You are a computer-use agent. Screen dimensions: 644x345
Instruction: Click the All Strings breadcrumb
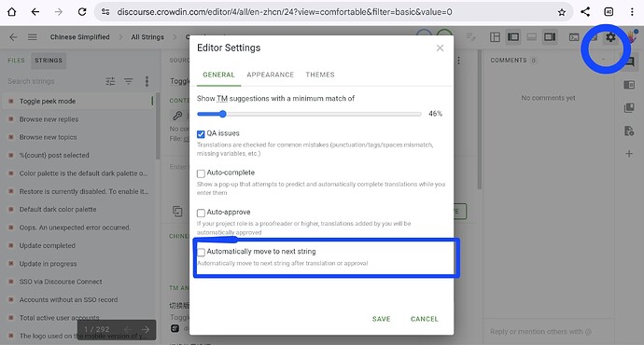(147, 37)
